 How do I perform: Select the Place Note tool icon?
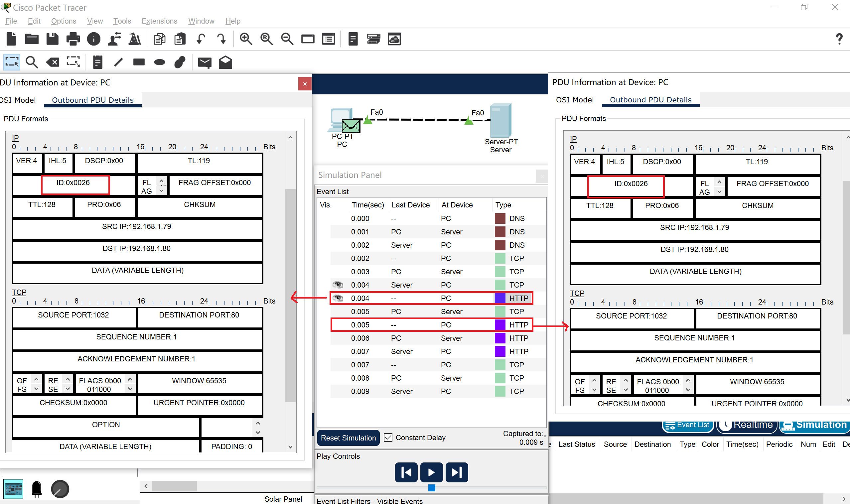[97, 62]
